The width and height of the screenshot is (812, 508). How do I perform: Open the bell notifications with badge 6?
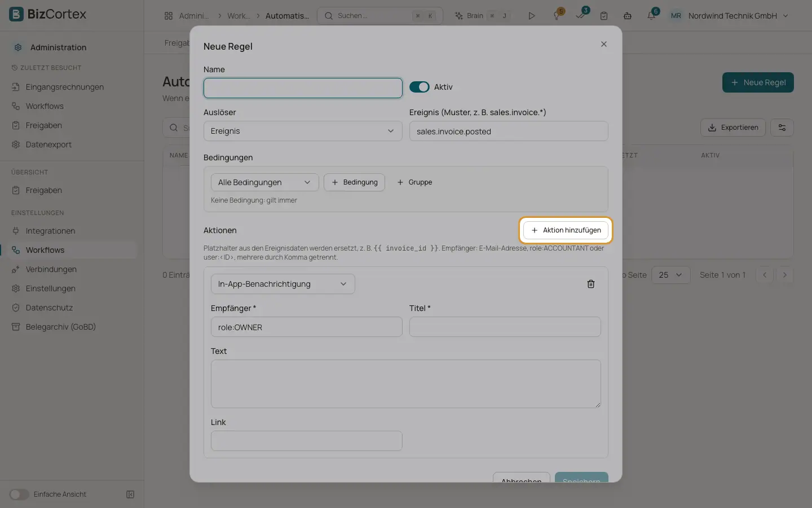[651, 16]
